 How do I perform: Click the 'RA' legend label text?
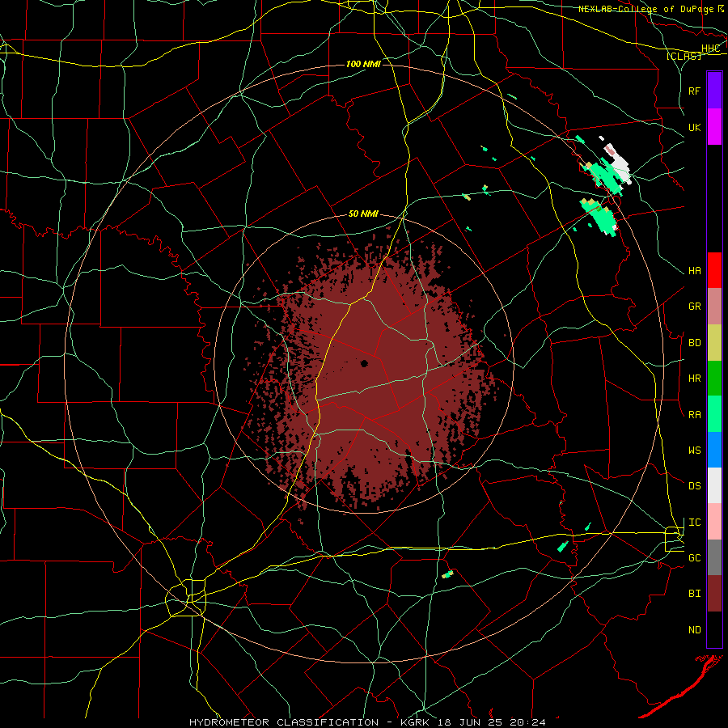(694, 415)
